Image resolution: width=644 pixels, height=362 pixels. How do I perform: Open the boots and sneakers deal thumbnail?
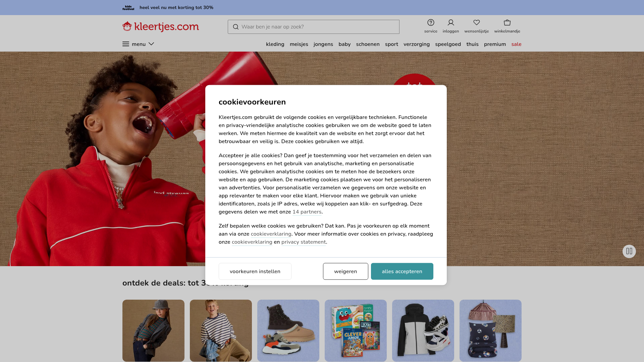point(288,330)
